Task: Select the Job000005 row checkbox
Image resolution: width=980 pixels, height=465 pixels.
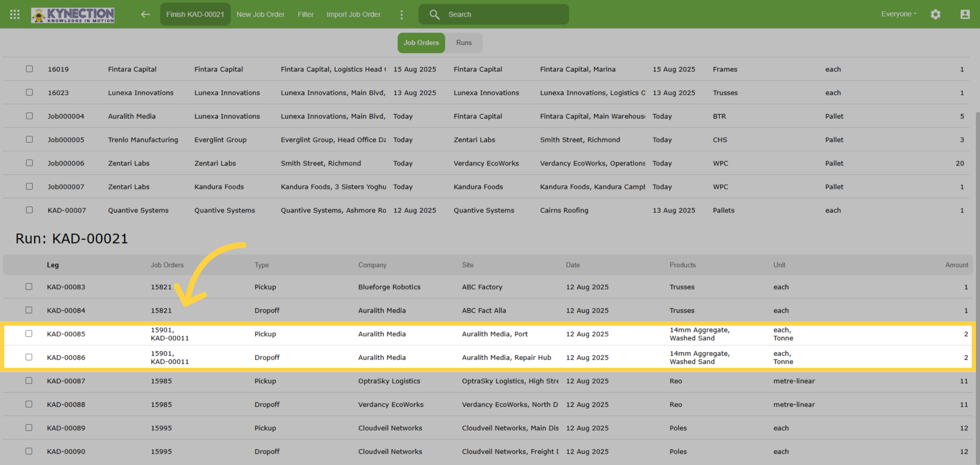Action: (x=29, y=139)
